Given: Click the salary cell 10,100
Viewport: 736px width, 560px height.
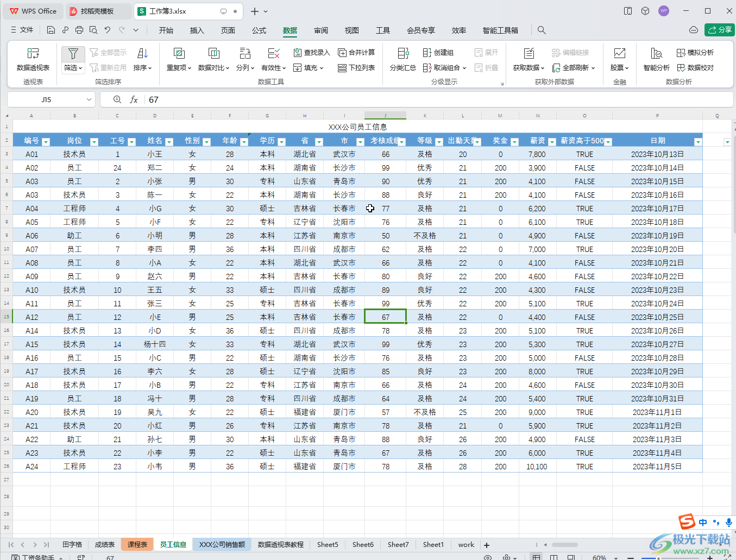Looking at the screenshot, I should coord(537,467).
